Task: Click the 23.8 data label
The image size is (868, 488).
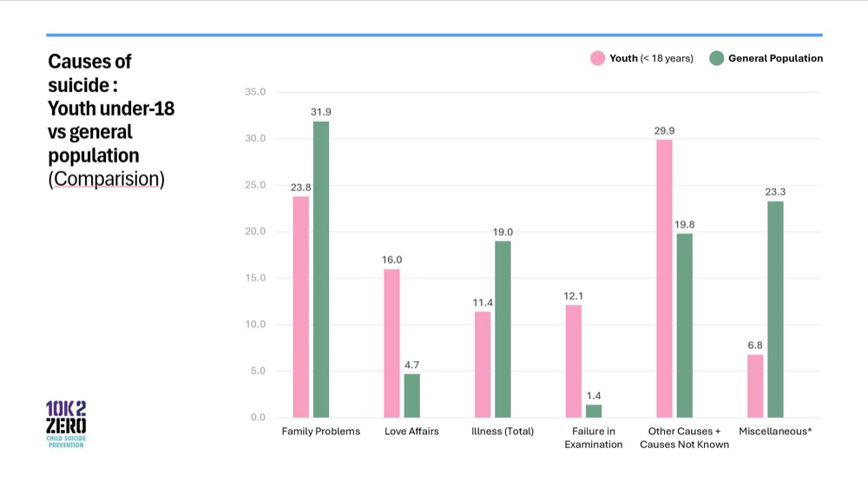Action: pyautogui.click(x=300, y=188)
